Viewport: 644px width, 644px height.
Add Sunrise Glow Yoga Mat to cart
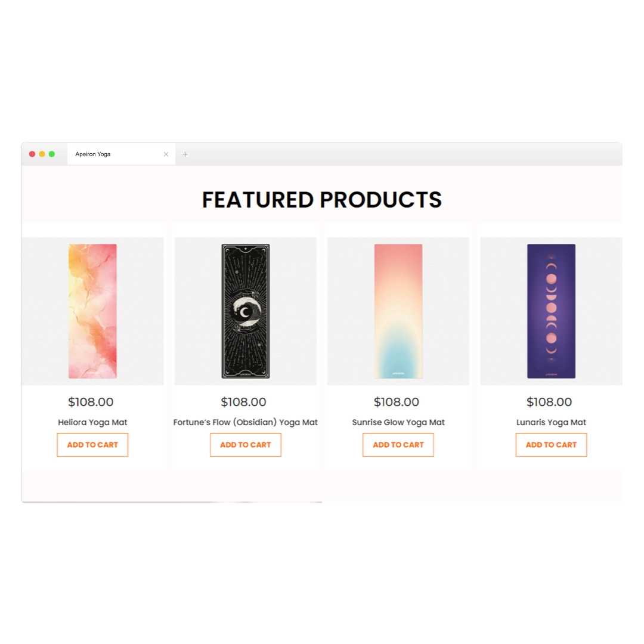398,445
